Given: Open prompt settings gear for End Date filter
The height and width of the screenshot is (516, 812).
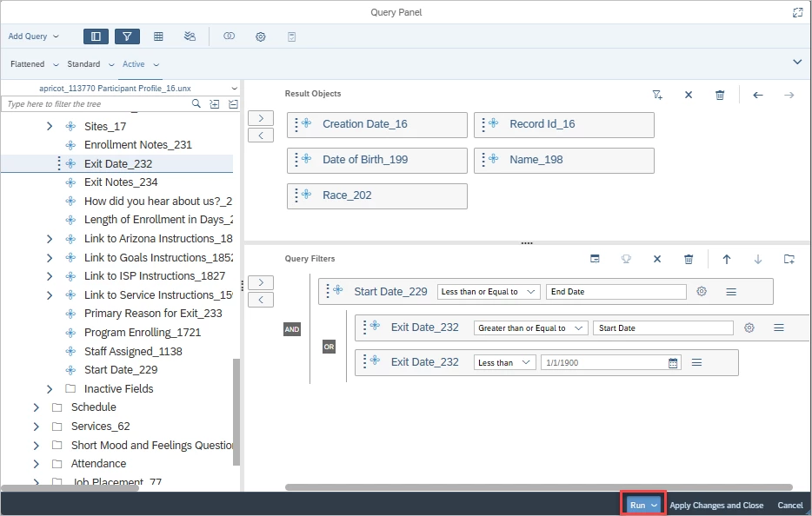Looking at the screenshot, I should (x=702, y=291).
